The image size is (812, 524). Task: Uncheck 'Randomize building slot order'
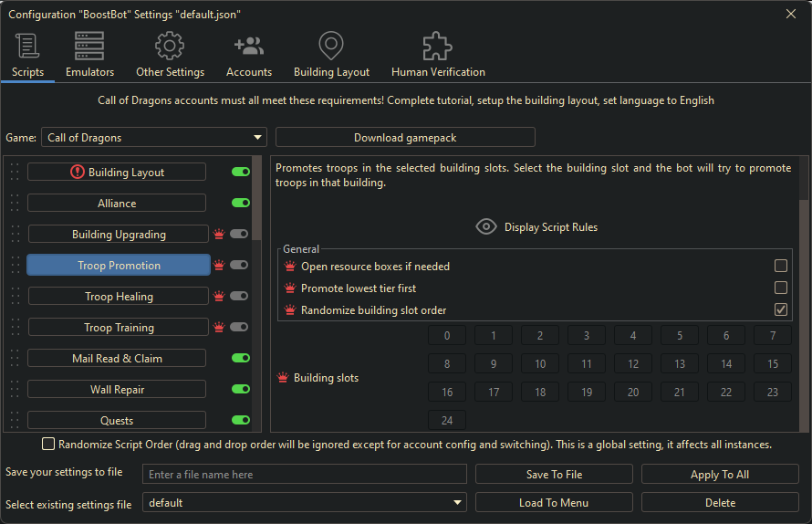(781, 309)
